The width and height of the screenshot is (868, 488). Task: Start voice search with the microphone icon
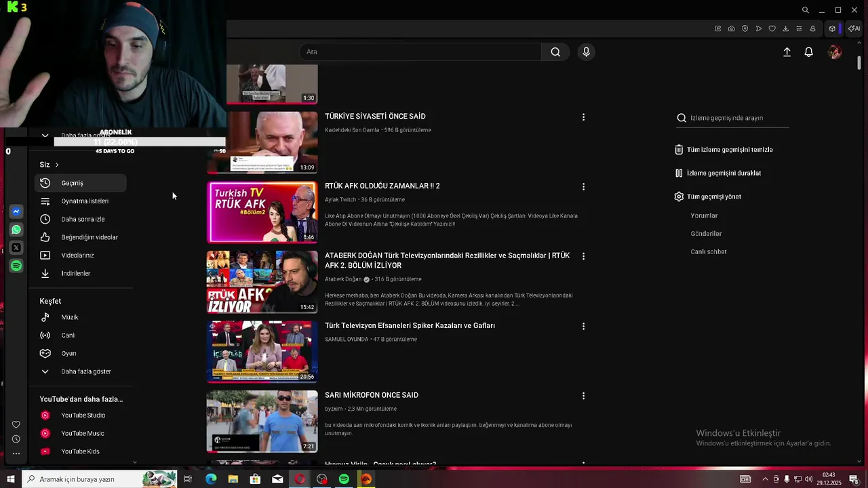587,52
